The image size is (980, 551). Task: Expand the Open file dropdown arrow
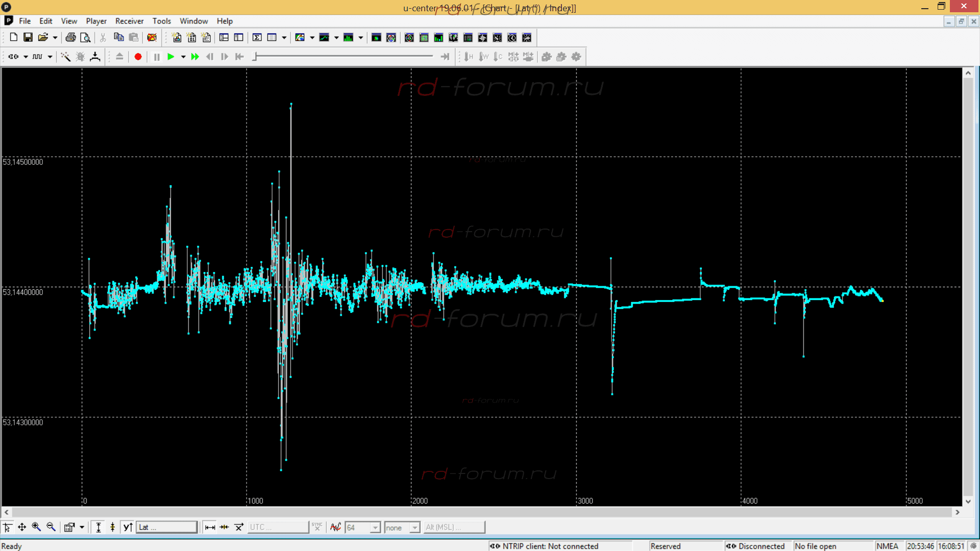[x=55, y=37]
